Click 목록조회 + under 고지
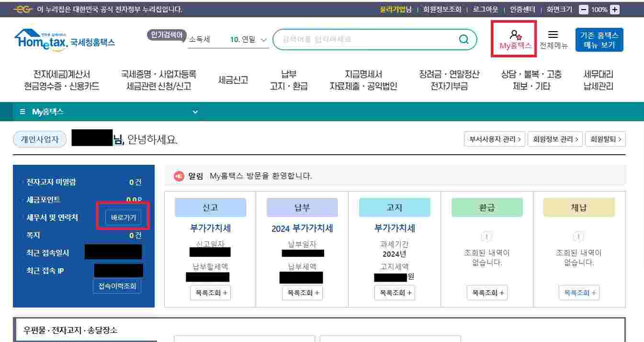644x342 pixels. pyautogui.click(x=395, y=293)
